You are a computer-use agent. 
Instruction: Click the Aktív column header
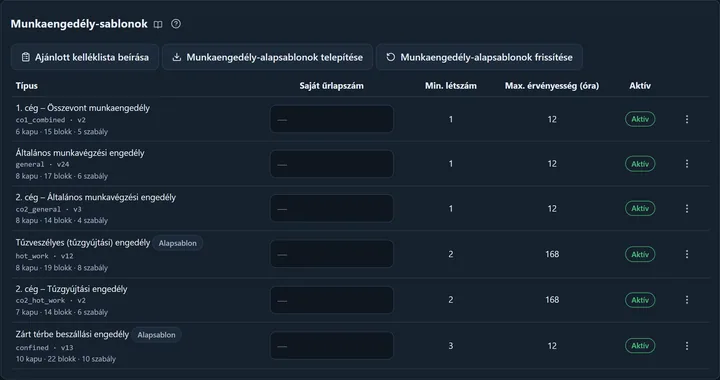pyautogui.click(x=640, y=86)
